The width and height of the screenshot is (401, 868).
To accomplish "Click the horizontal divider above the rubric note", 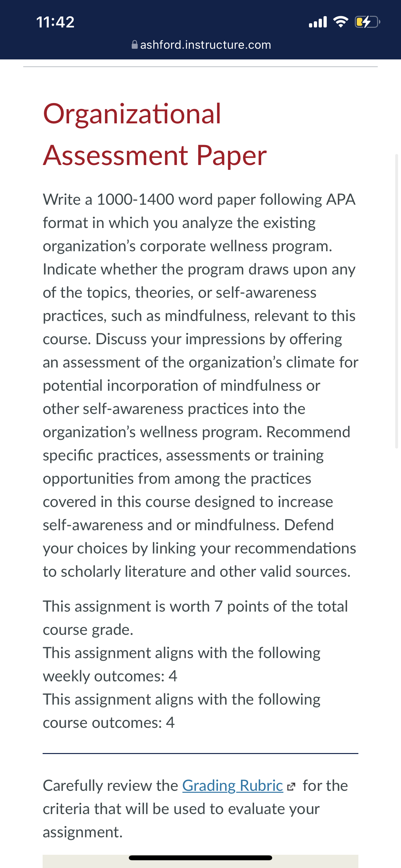I will point(200,753).
